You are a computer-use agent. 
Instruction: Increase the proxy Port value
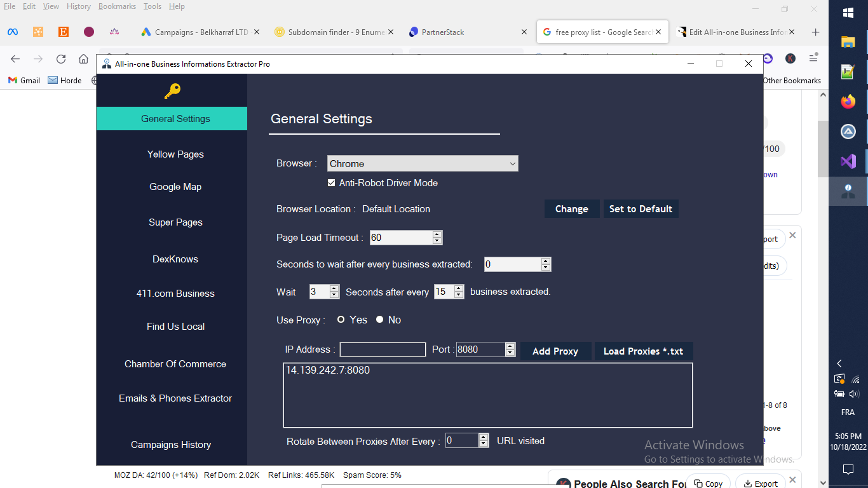point(510,346)
